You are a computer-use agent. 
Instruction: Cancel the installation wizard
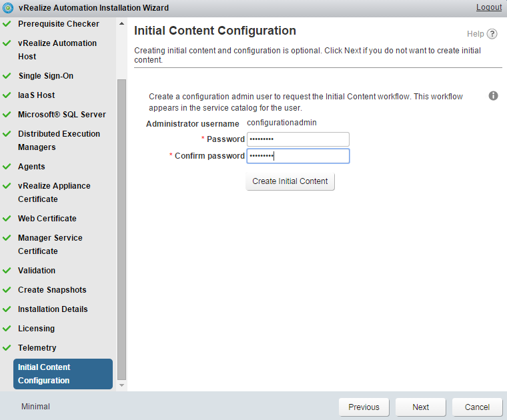[477, 407]
